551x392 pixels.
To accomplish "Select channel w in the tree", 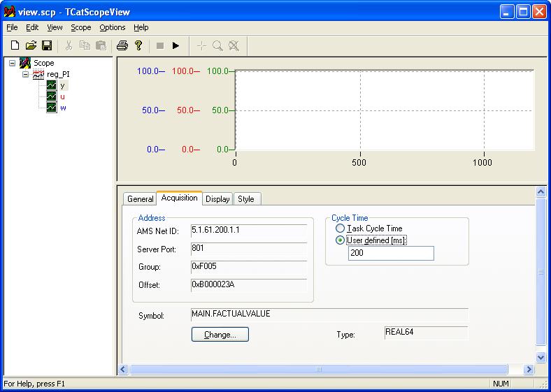I will 63,108.
